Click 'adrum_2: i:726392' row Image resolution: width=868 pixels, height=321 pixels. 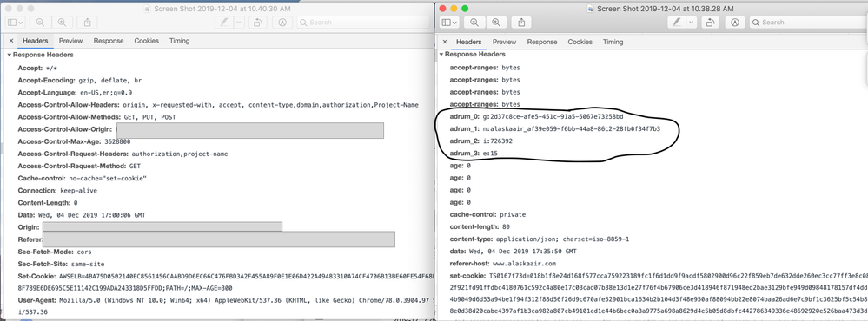tap(480, 141)
